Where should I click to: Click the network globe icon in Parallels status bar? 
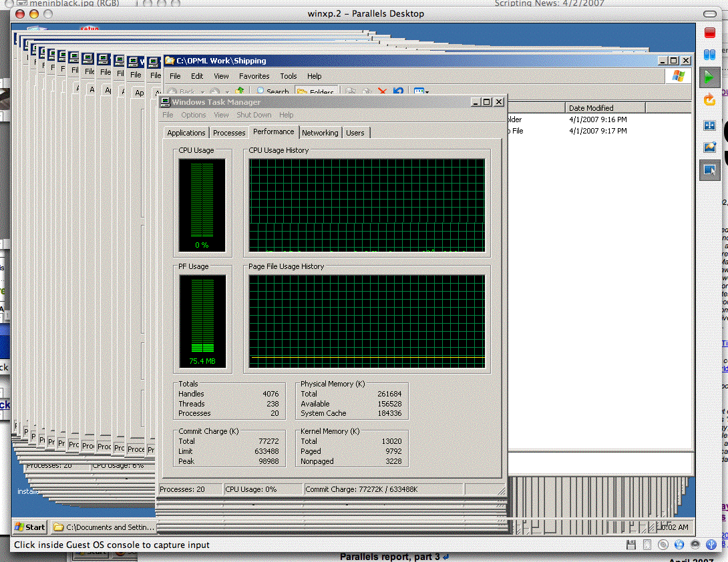click(679, 545)
